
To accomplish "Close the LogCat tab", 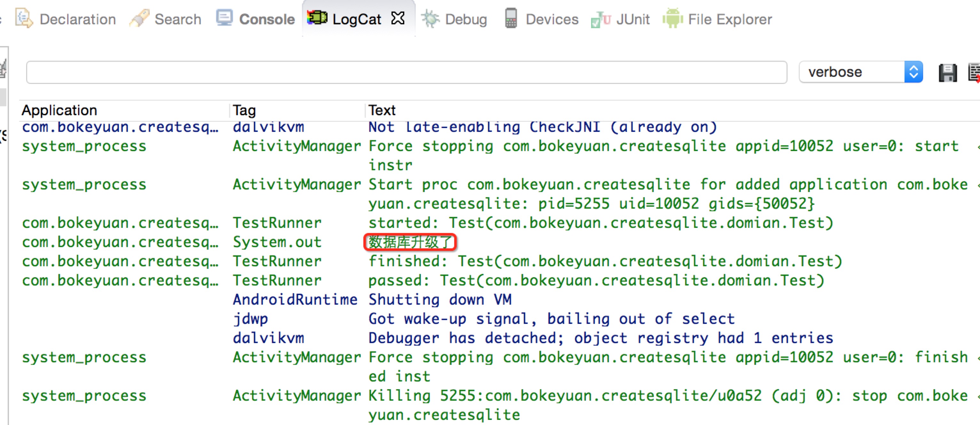I will tap(398, 18).
